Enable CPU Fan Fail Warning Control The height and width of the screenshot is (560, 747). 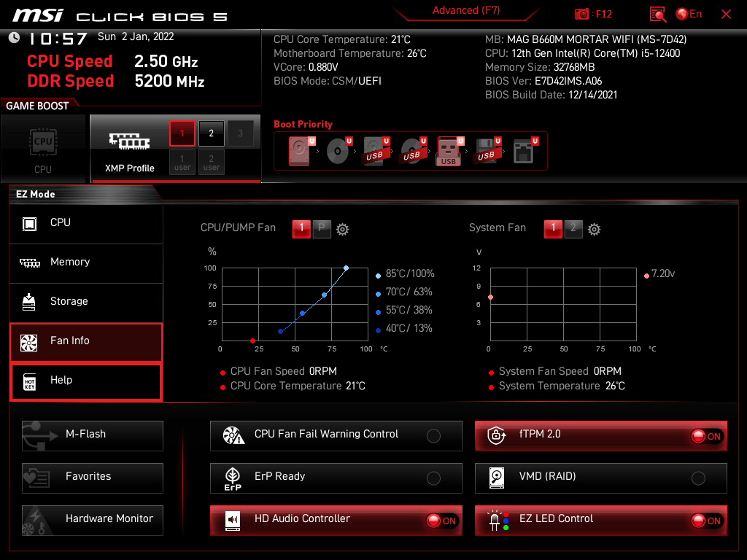433,436
